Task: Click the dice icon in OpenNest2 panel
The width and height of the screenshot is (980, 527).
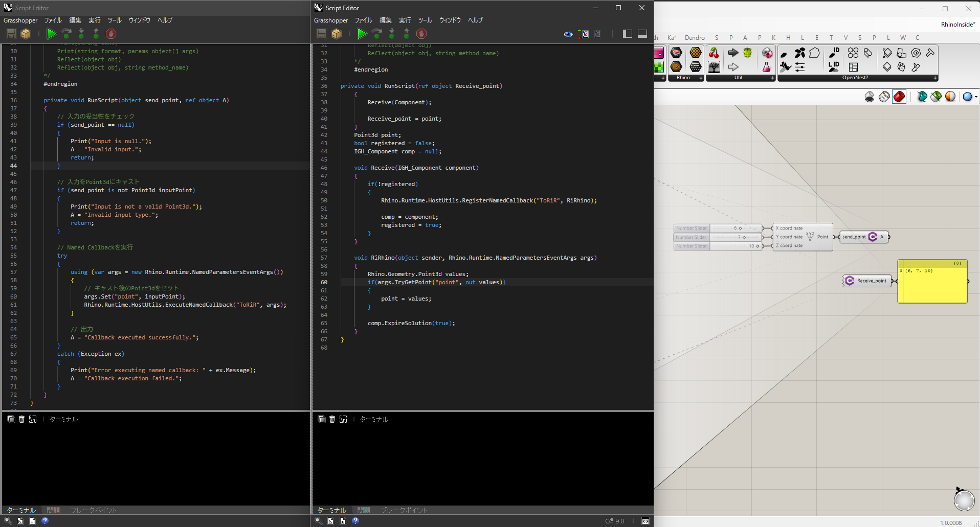Action: (901, 67)
